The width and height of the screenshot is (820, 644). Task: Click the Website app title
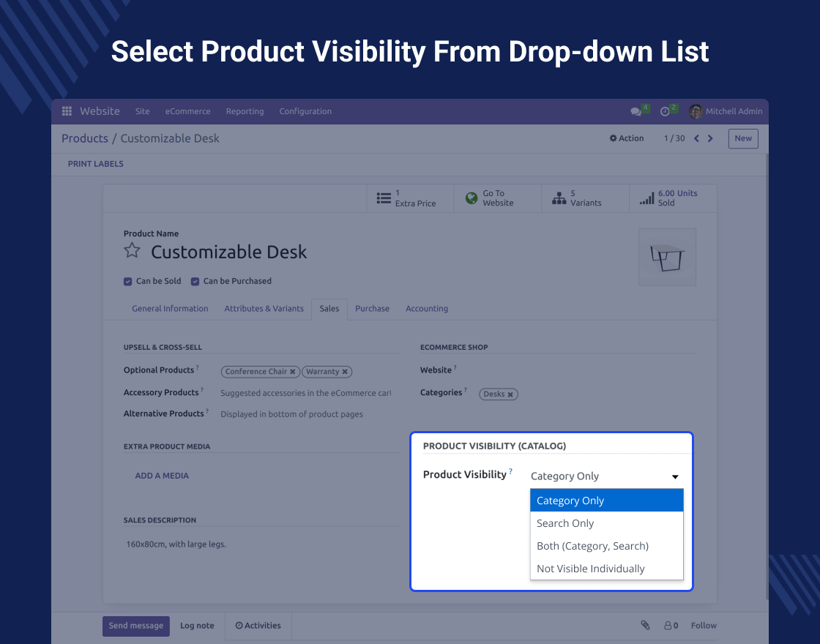(x=100, y=111)
